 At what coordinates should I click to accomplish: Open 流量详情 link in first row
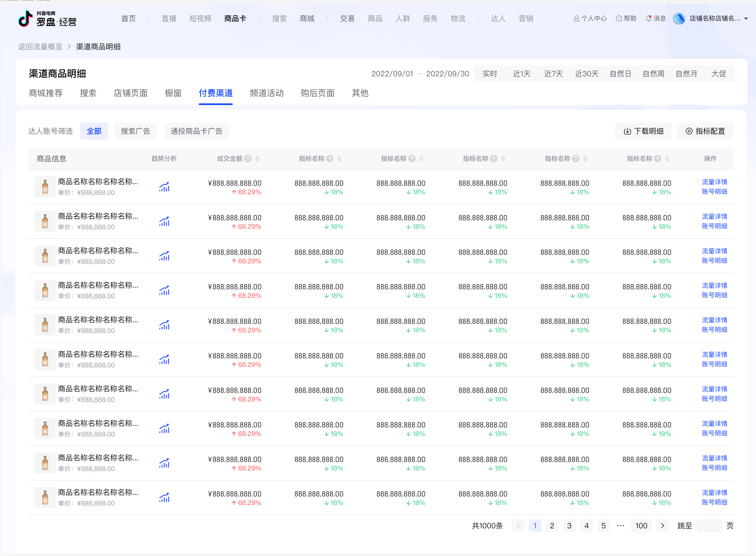pyautogui.click(x=714, y=182)
